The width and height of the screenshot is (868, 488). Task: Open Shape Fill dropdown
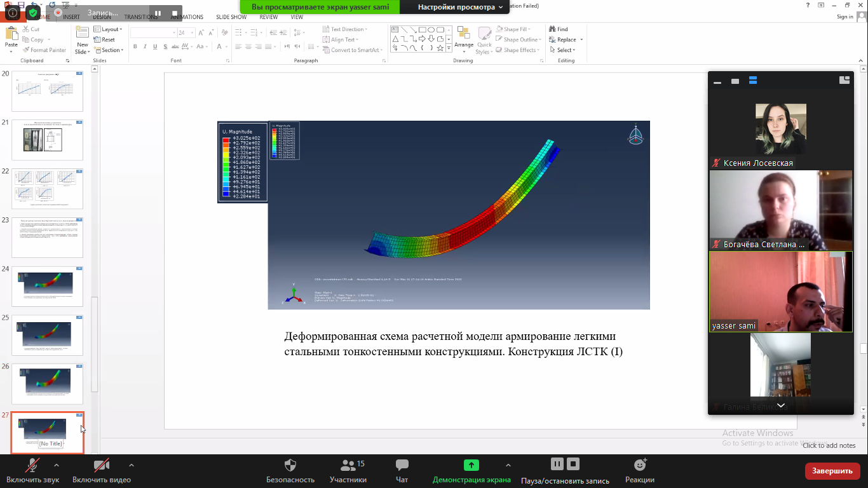click(513, 29)
